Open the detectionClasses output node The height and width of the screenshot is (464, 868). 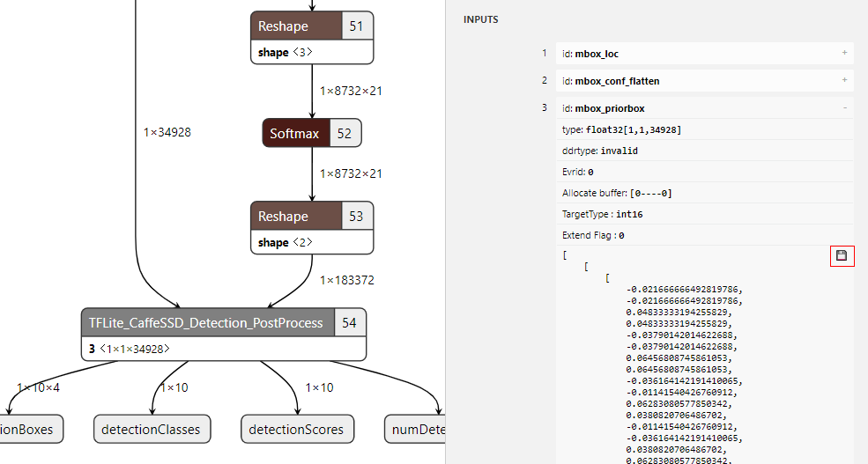click(152, 430)
